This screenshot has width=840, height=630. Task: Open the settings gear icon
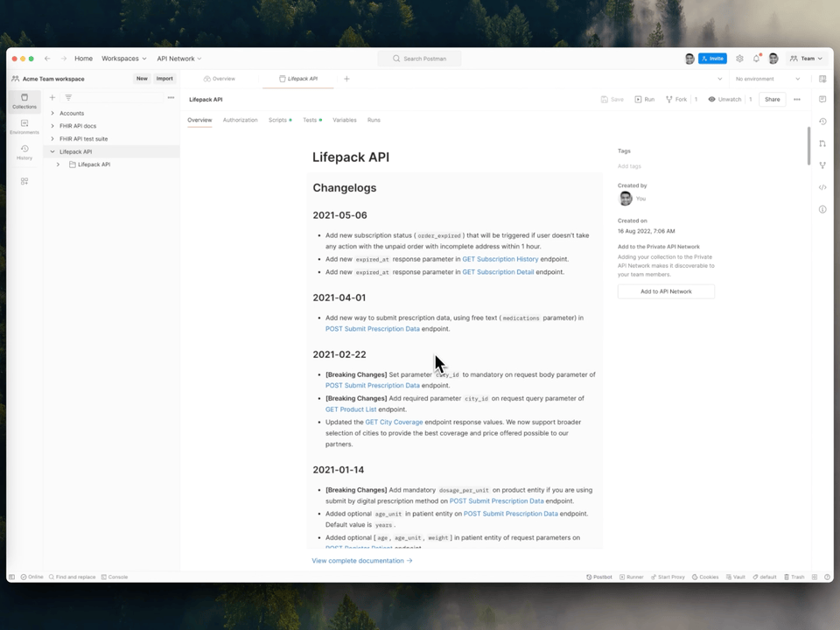[x=739, y=59]
